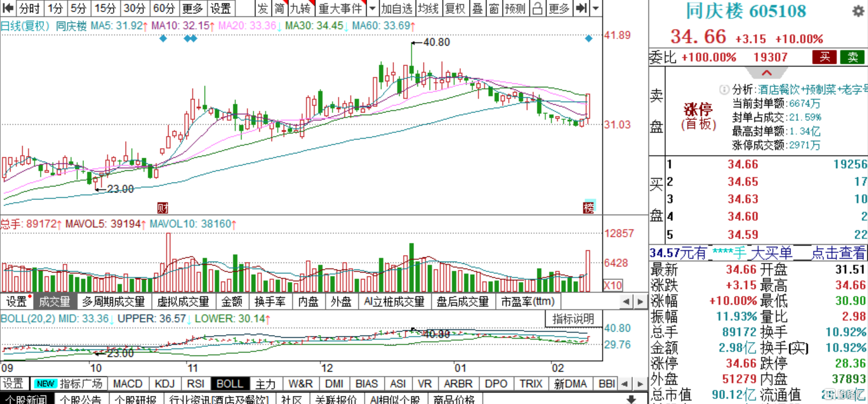Select the 30分 period
The height and width of the screenshot is (404, 868).
click(x=134, y=8)
